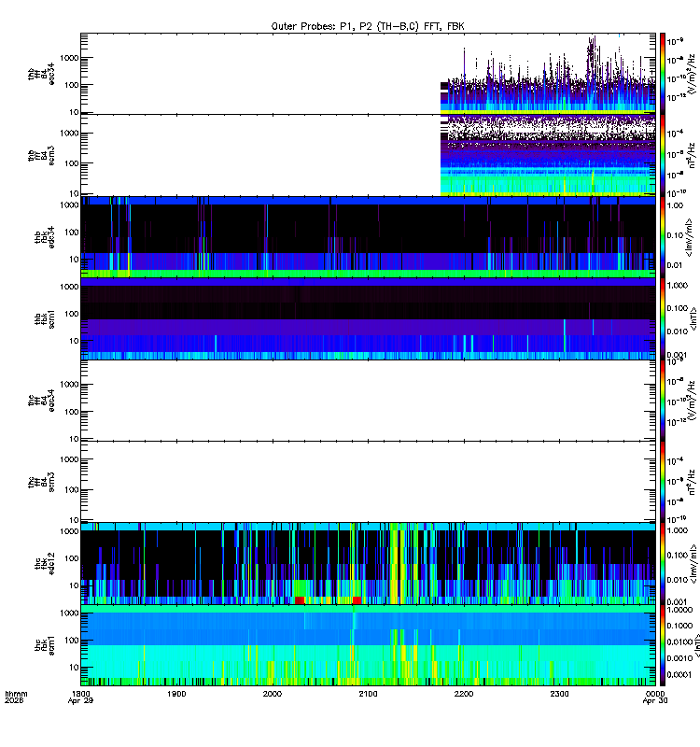This screenshot has height=747, width=700.
Task: Select the thb fff eac34 spectrogram panel
Action: [x=368, y=74]
